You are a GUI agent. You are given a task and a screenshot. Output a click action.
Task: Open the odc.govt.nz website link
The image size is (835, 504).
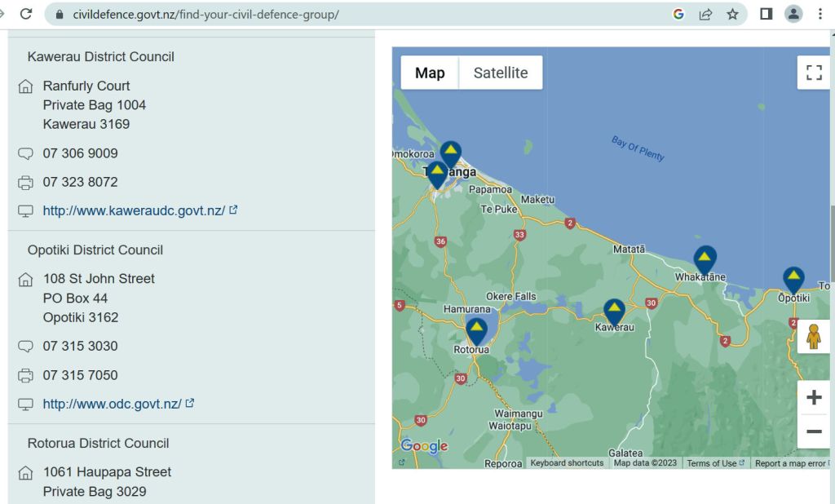(112, 404)
